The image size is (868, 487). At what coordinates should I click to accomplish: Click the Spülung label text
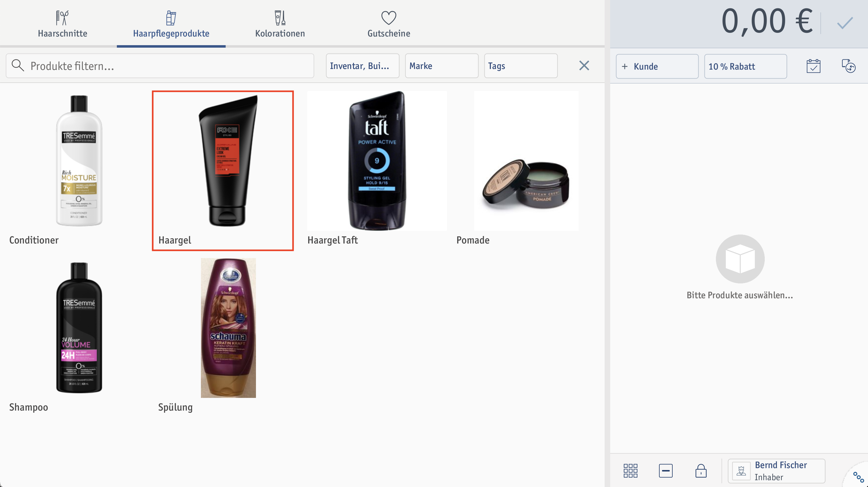(x=175, y=407)
